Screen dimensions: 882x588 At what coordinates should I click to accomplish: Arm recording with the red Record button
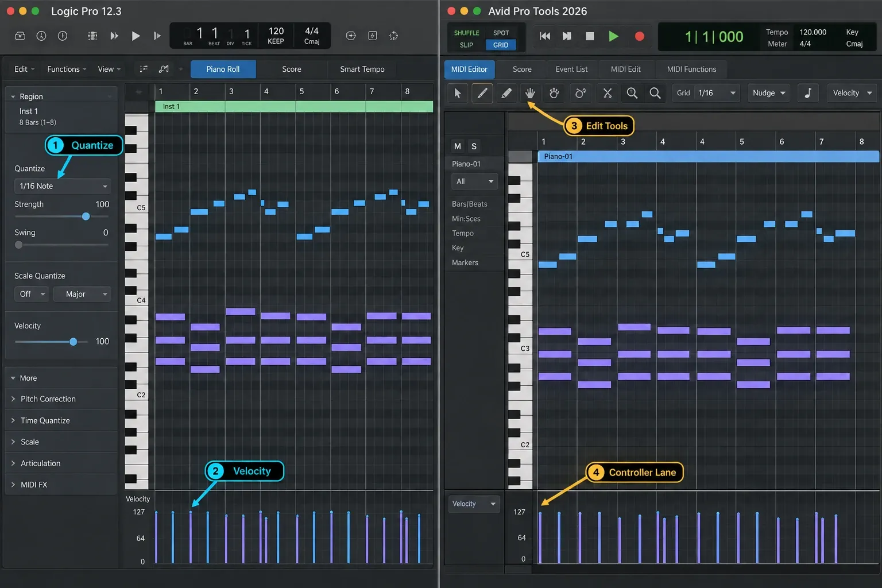[x=640, y=36]
